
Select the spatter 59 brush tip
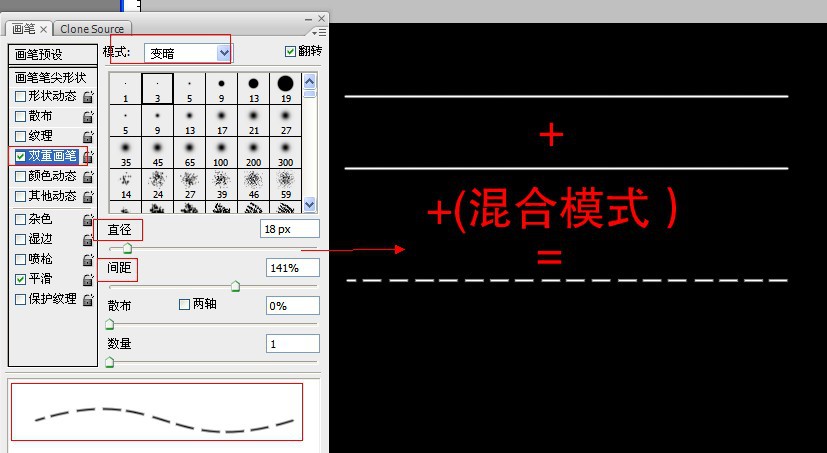click(x=285, y=185)
